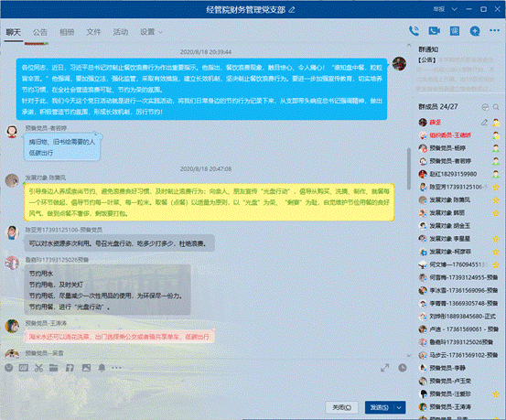Image resolution: width=506 pixels, height=420 pixels.
Task: Expand the 设置 tab dropdown arrow
Action: click(160, 32)
